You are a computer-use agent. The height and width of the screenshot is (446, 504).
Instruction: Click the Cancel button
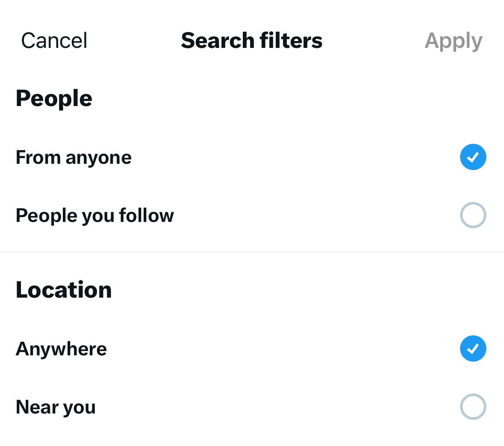click(54, 40)
